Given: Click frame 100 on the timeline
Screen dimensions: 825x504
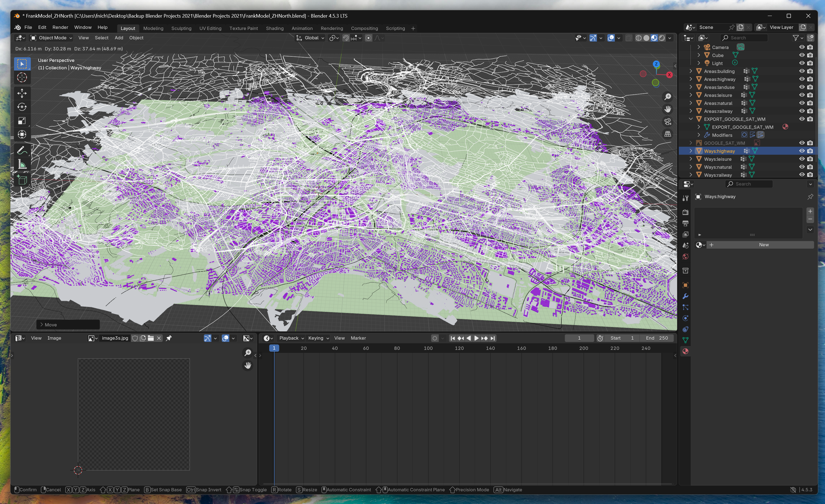Looking at the screenshot, I should click(428, 348).
